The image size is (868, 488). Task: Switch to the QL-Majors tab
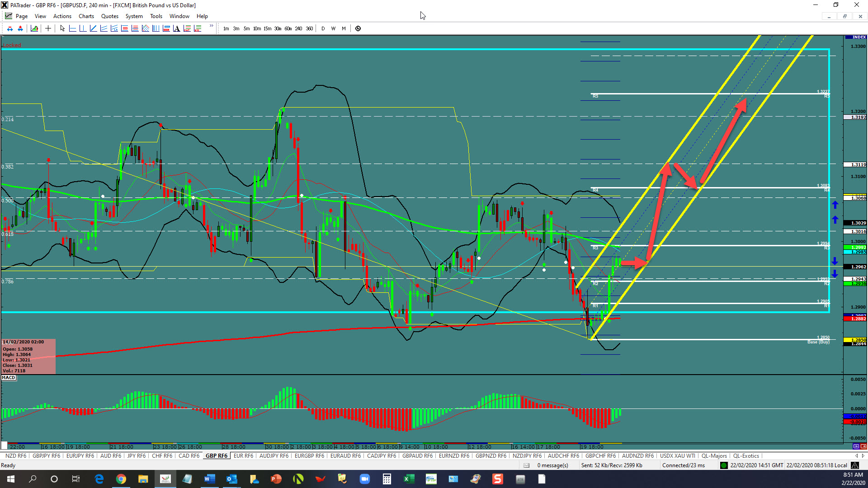[714, 456]
